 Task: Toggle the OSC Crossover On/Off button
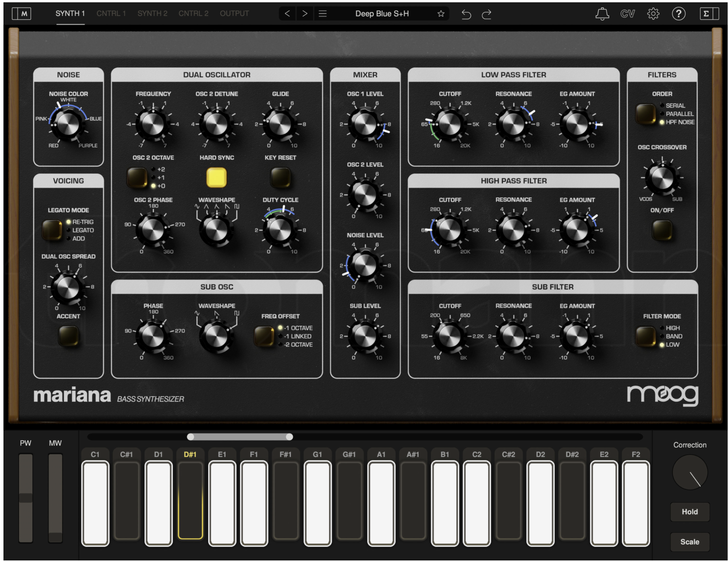coord(662,230)
